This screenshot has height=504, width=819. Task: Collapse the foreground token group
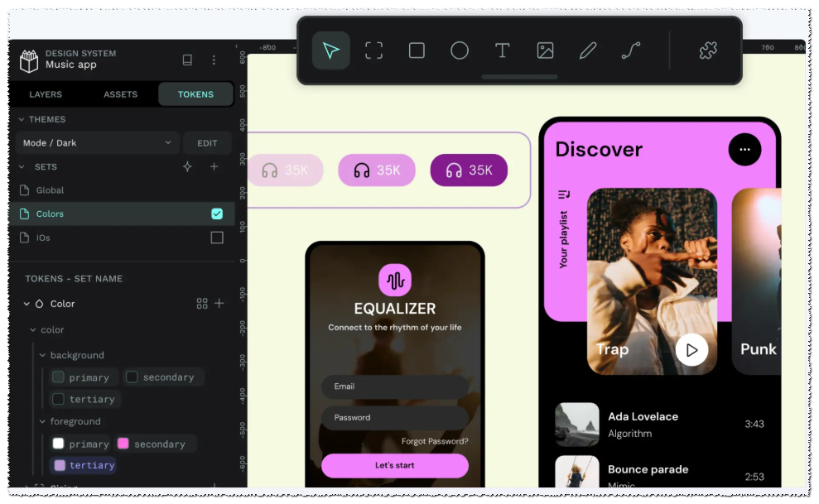[42, 421]
